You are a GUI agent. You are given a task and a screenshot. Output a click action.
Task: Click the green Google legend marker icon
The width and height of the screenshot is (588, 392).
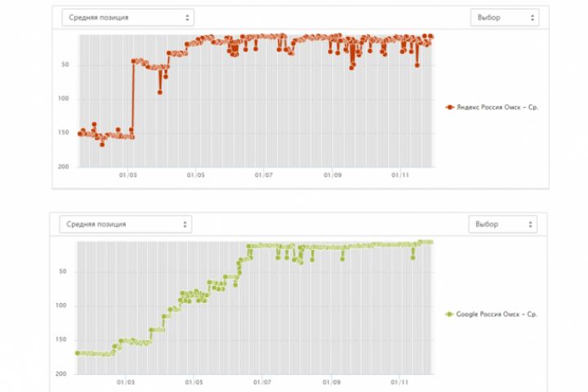point(449,314)
